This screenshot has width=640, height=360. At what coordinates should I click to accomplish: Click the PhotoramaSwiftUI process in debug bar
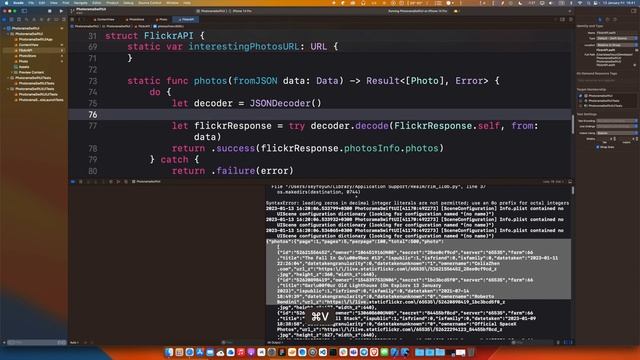(x=146, y=181)
